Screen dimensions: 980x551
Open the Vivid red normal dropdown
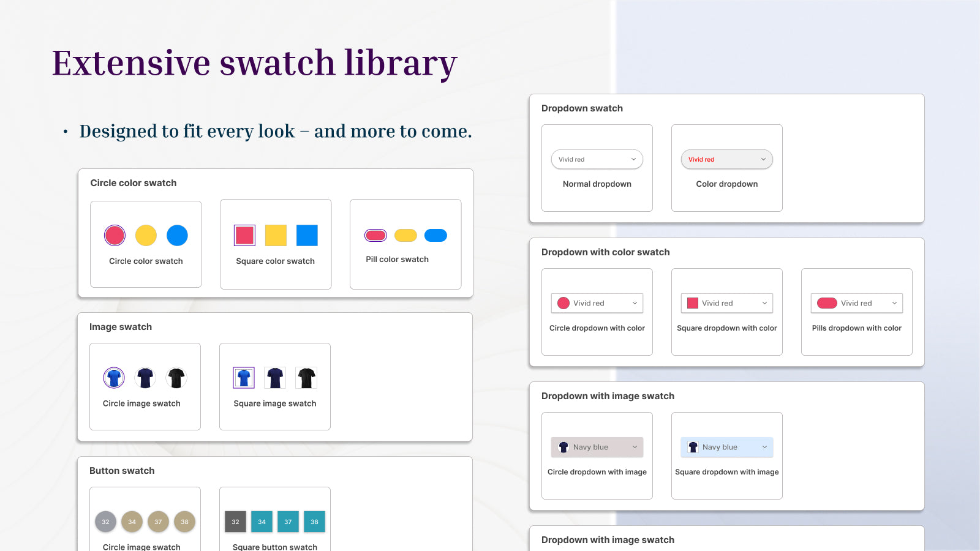click(x=597, y=159)
